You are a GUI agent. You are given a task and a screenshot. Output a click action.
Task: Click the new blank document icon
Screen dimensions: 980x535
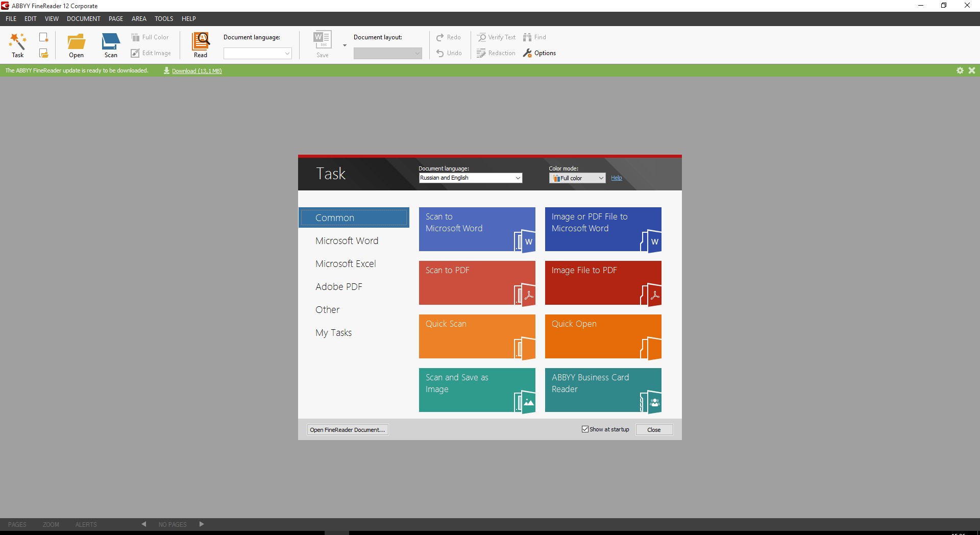(x=44, y=38)
